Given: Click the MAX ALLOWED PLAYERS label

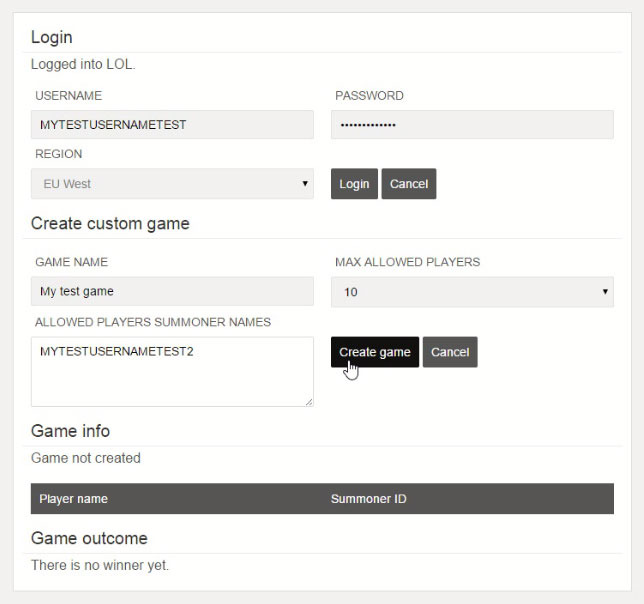Looking at the screenshot, I should (x=407, y=262).
